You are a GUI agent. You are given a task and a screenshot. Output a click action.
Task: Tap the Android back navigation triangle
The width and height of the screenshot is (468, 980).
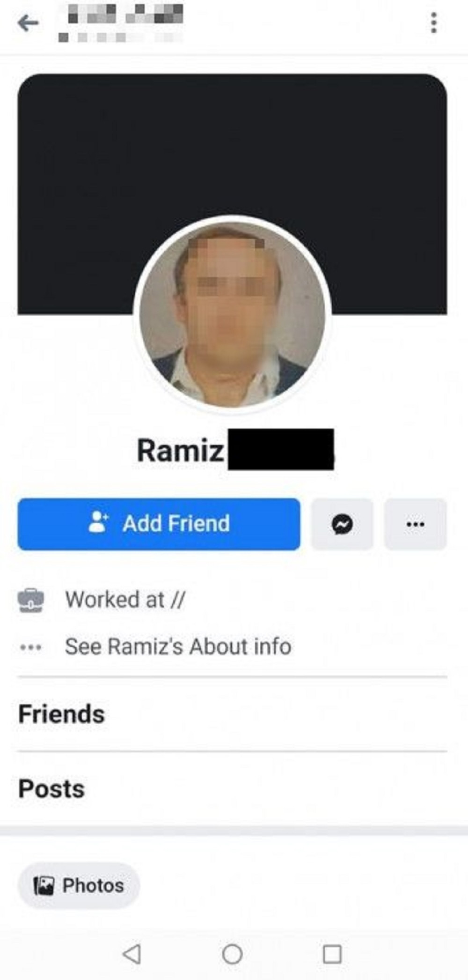(132, 953)
